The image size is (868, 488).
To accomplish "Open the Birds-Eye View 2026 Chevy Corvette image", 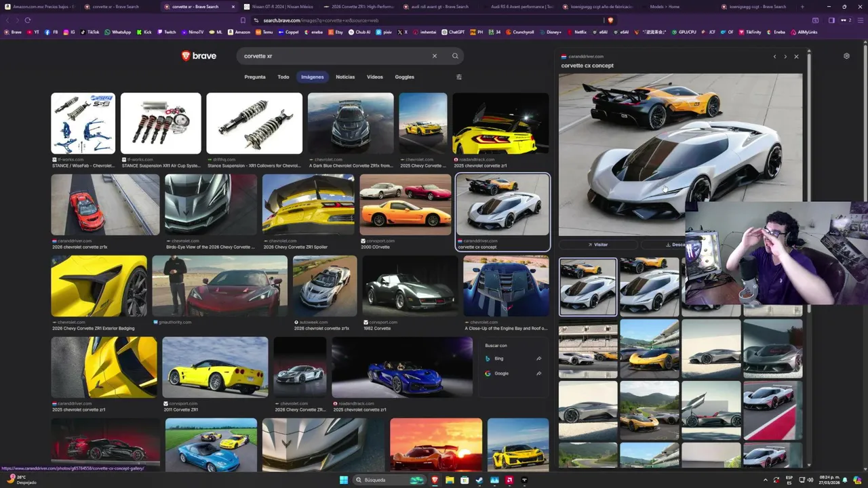I will [211, 205].
